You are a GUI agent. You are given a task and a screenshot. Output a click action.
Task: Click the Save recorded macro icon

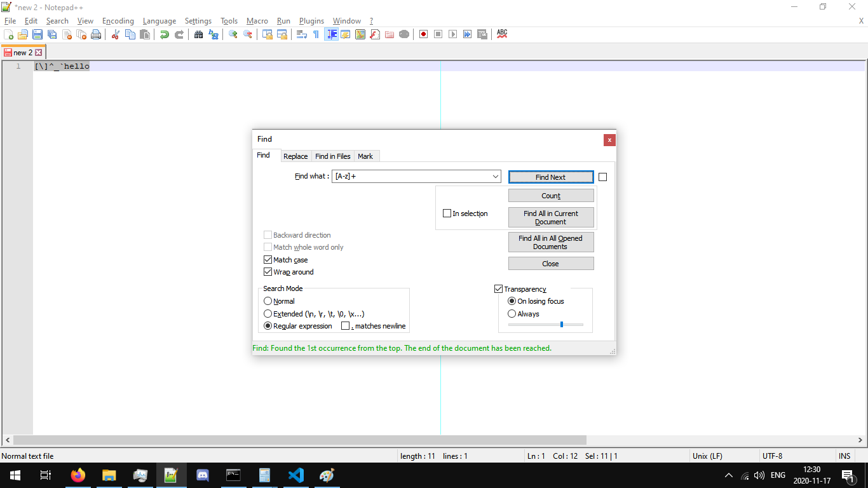pyautogui.click(x=482, y=34)
